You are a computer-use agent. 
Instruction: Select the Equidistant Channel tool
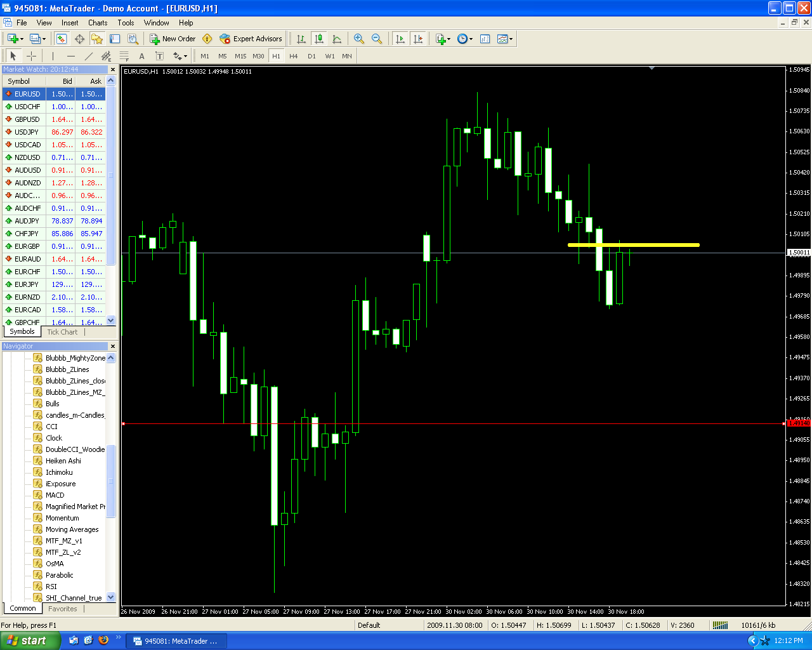[106, 56]
